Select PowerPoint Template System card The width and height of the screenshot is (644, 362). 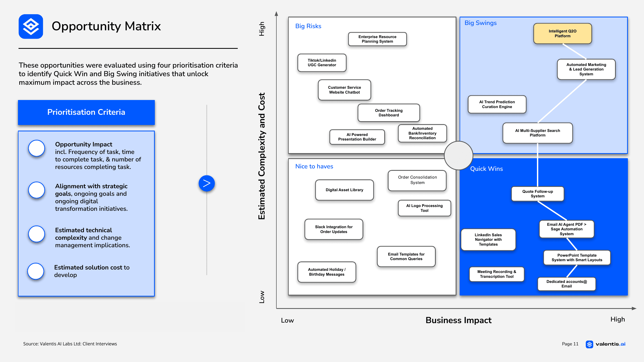pos(577,258)
